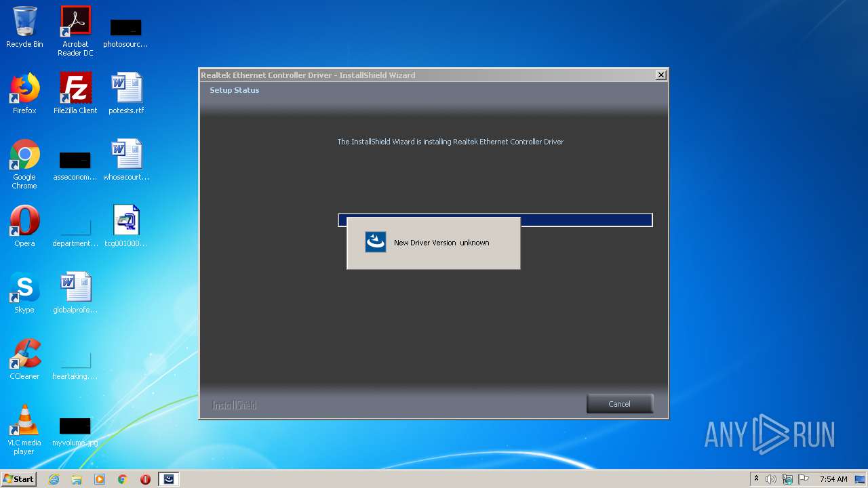Open Google Chrome desktop shortcut

pyautogui.click(x=24, y=164)
